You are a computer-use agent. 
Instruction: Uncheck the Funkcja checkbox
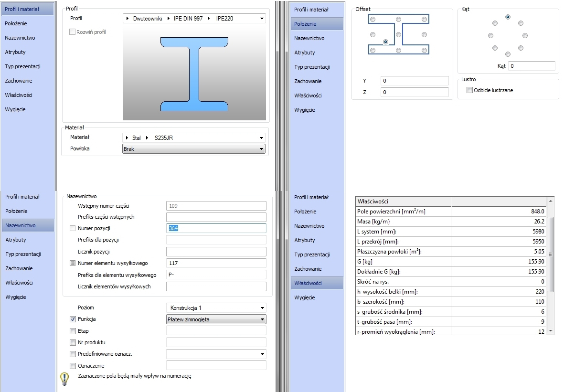(x=73, y=319)
